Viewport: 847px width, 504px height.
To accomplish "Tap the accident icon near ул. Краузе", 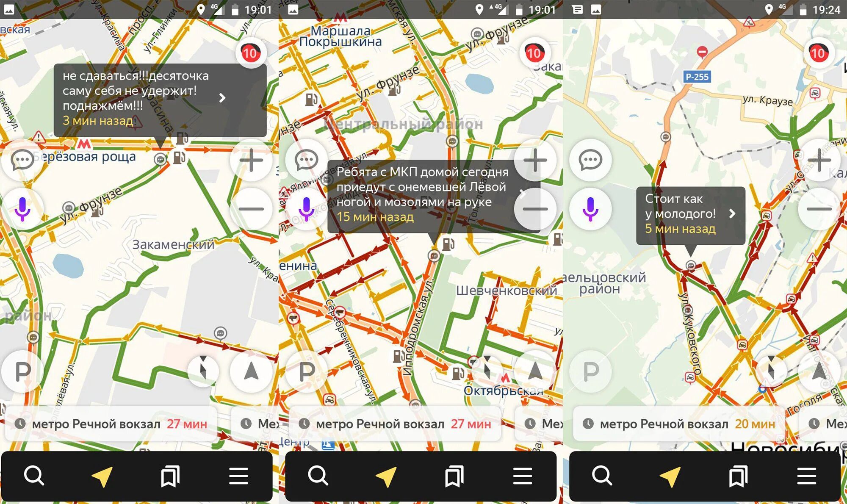I will point(815,93).
